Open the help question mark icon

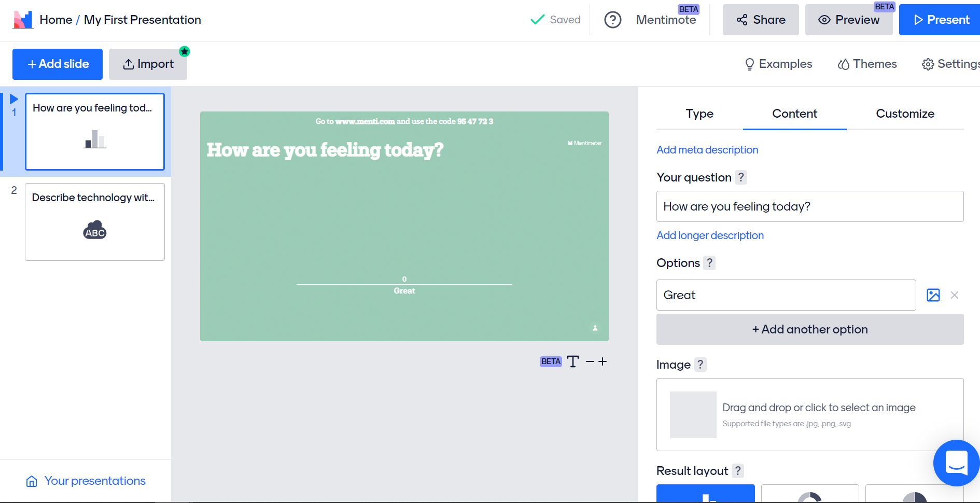612,20
